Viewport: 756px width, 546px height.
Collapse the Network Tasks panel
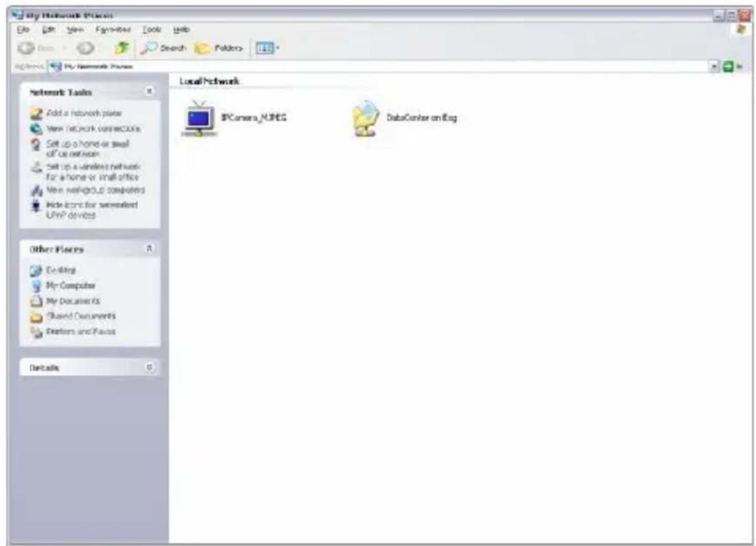[x=150, y=91]
